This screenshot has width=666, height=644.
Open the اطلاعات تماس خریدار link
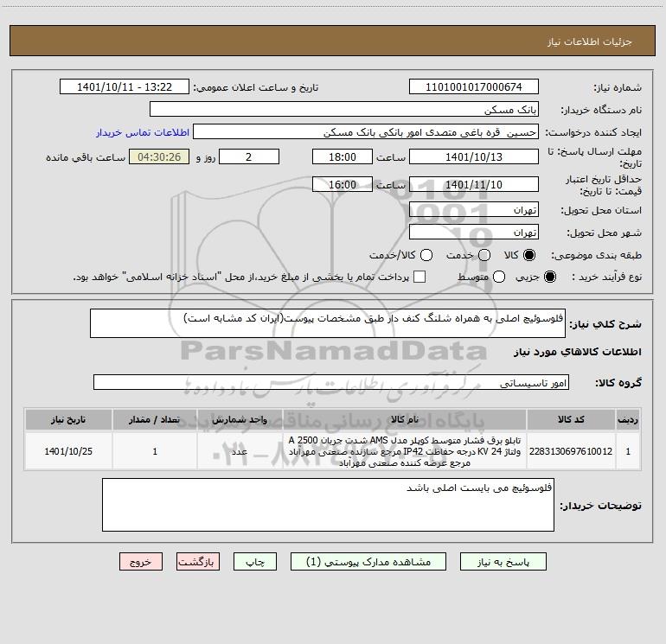point(143,132)
